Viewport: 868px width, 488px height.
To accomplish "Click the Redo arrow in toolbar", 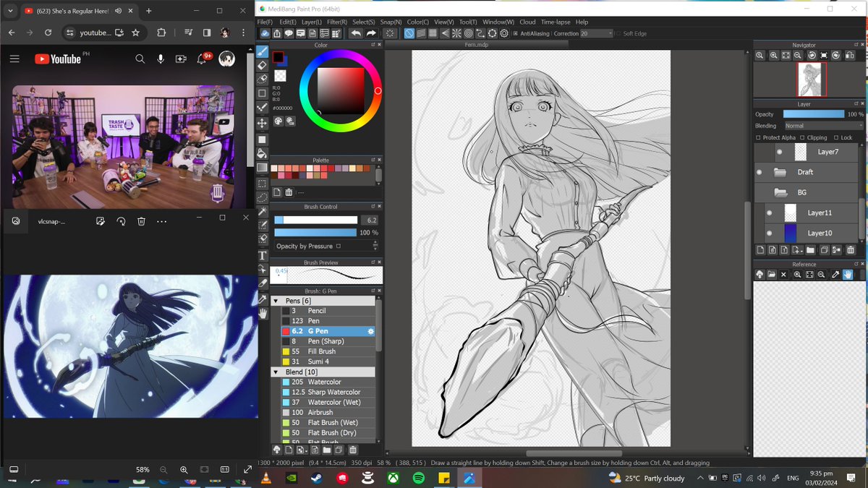I will coord(371,33).
